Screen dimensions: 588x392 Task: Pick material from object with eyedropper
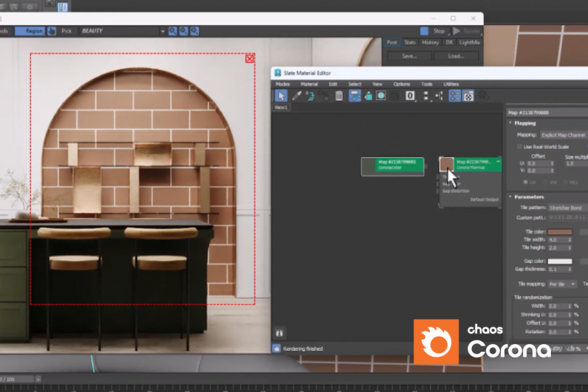click(x=297, y=96)
